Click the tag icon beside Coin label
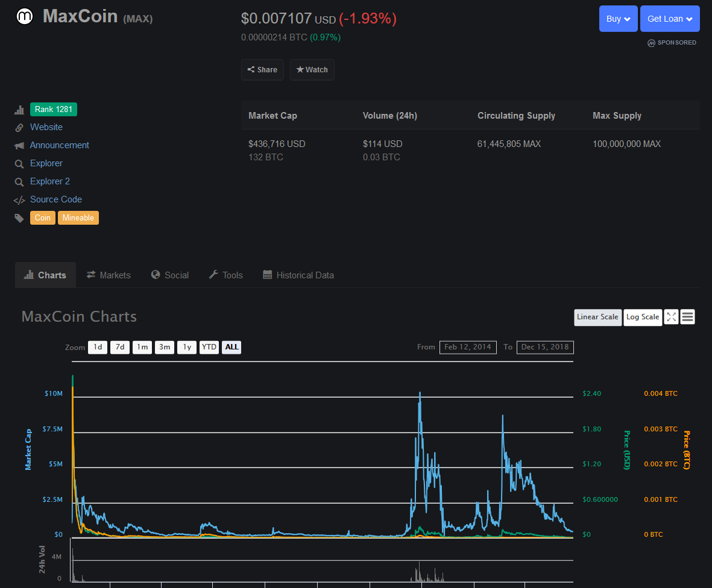712x588 pixels. pyautogui.click(x=19, y=218)
